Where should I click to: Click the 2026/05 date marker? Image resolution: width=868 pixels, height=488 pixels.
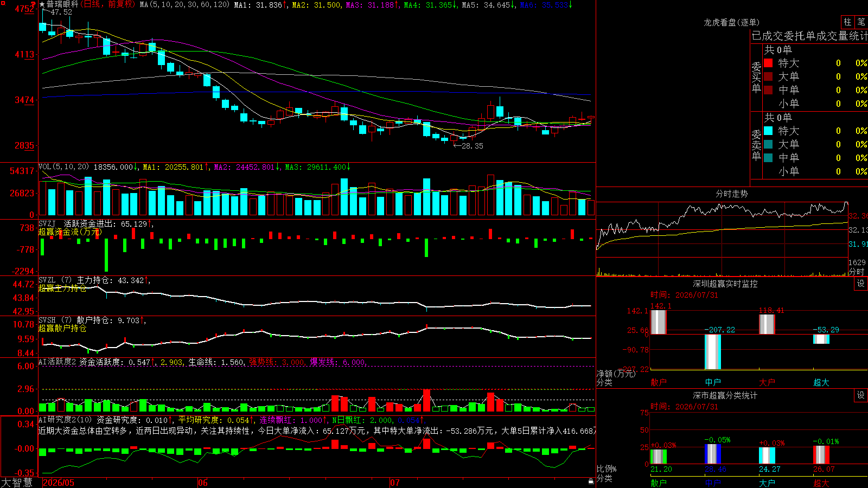tap(59, 483)
